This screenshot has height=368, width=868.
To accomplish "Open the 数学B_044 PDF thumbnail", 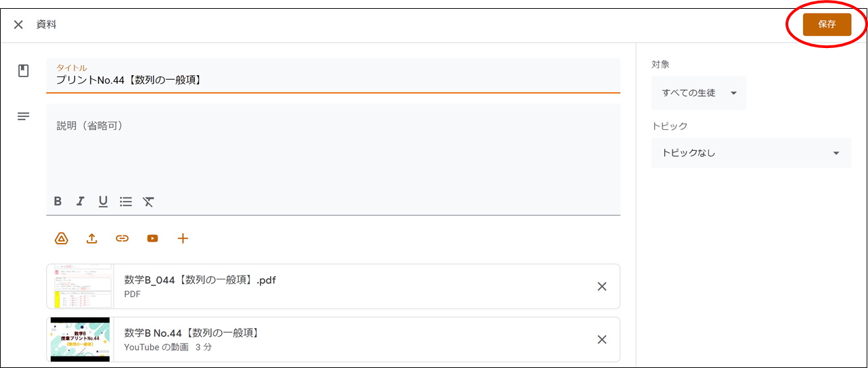I will 80,286.
